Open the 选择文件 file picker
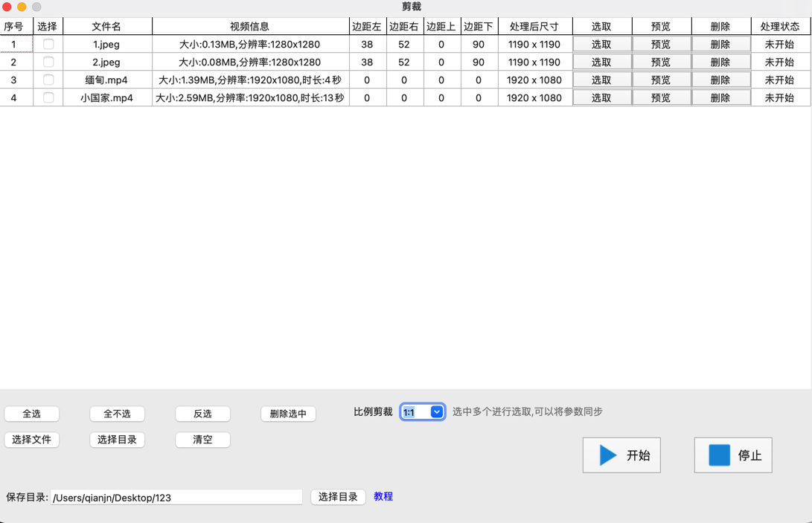Screen dimensions: 812x523 [x=32, y=440]
